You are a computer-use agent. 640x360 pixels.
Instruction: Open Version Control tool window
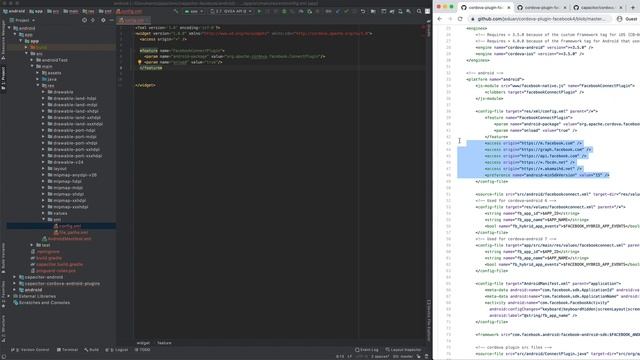tap(30, 350)
